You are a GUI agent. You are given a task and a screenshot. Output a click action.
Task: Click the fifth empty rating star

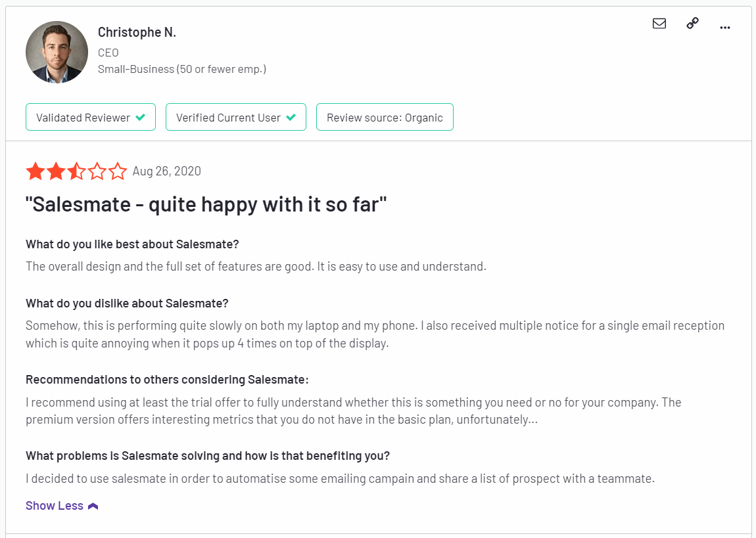117,171
